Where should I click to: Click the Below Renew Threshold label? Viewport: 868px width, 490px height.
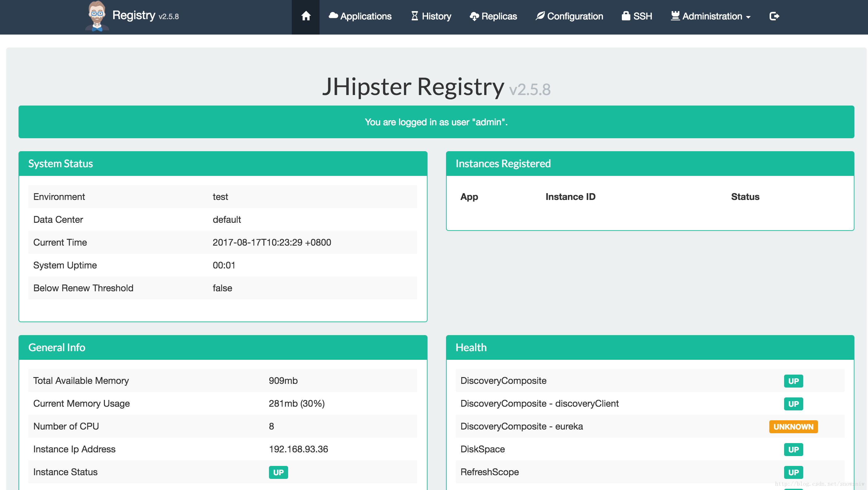point(83,288)
